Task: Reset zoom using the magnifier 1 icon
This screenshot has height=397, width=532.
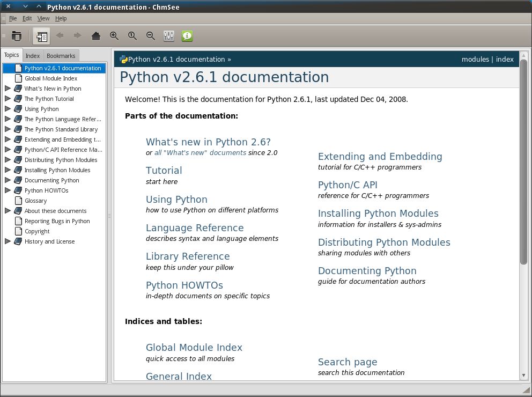Action: [132, 36]
